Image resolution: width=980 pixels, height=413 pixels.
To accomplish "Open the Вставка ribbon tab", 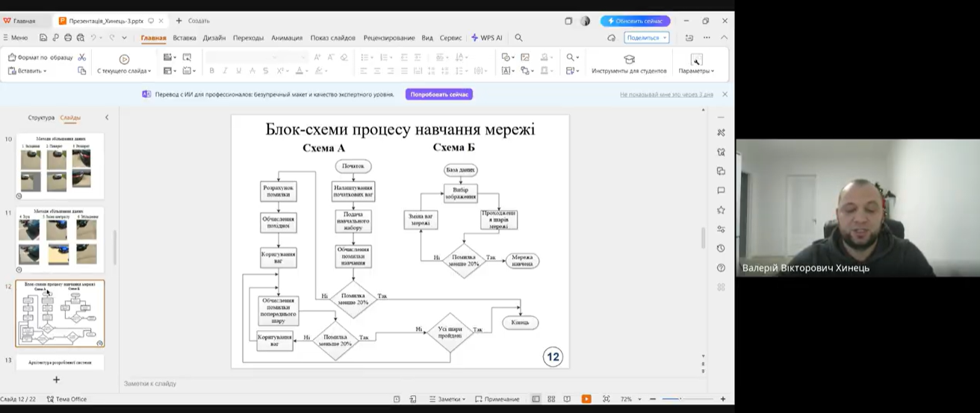I will coord(184,37).
